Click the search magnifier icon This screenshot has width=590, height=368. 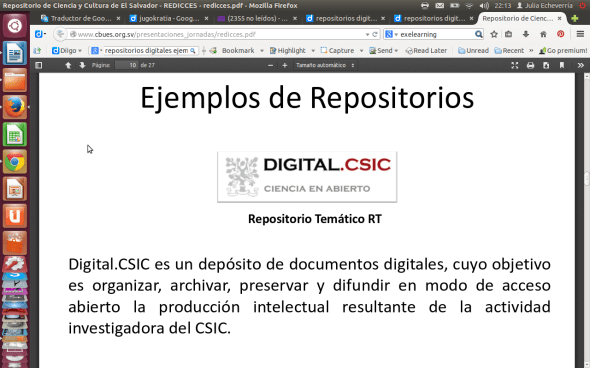[x=479, y=34]
